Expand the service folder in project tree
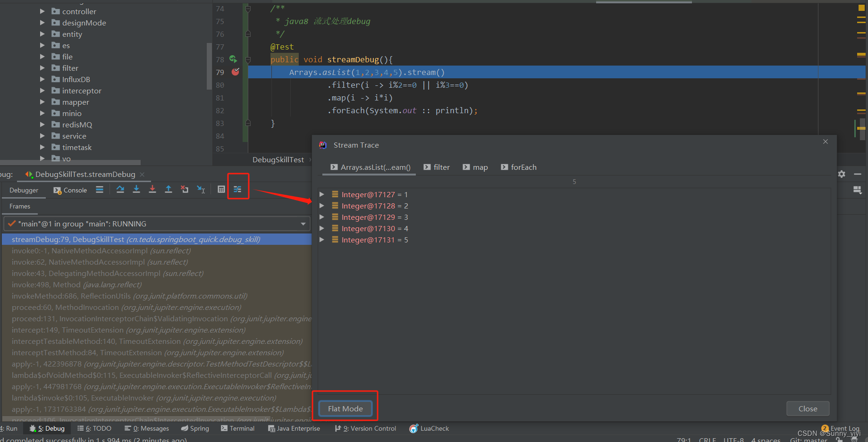Image resolution: width=868 pixels, height=442 pixels. [42, 136]
